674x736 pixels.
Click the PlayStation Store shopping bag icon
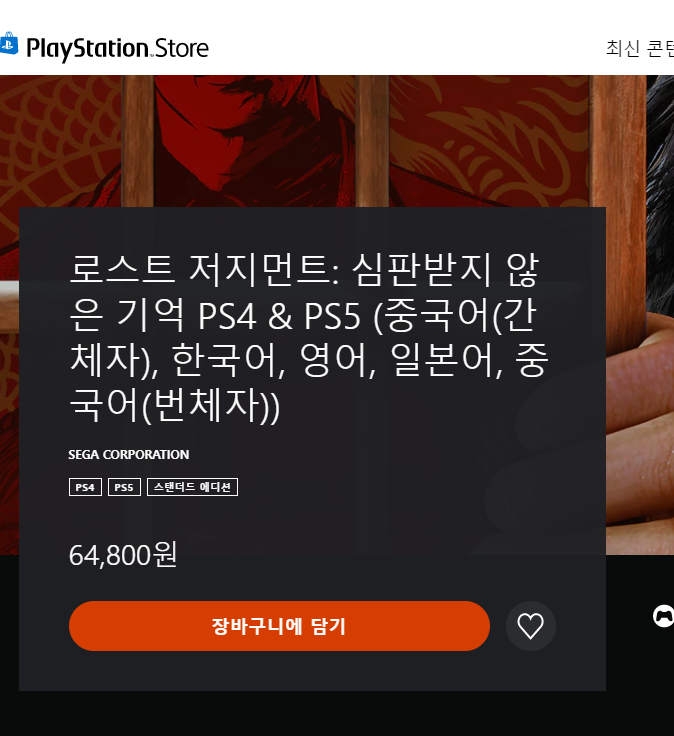click(8, 45)
